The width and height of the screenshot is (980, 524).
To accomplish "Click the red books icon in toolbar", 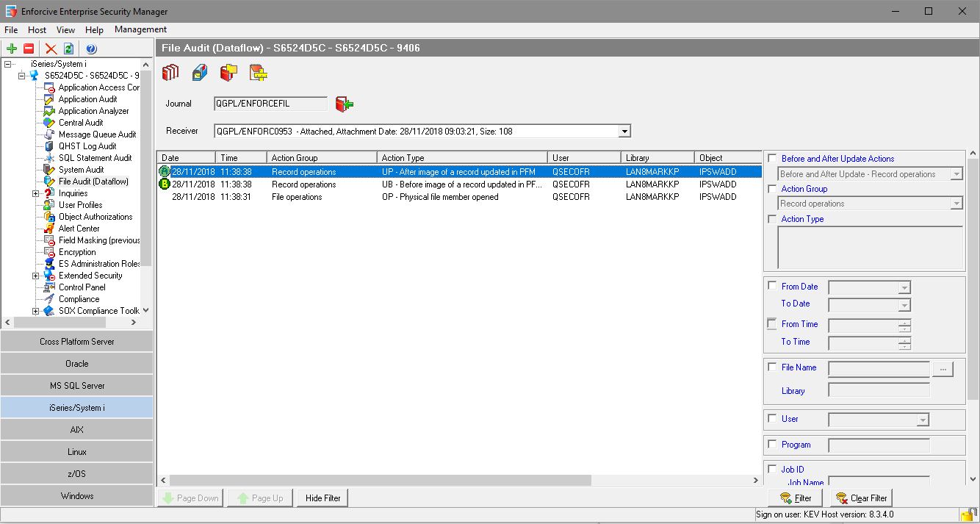I will coord(170,73).
